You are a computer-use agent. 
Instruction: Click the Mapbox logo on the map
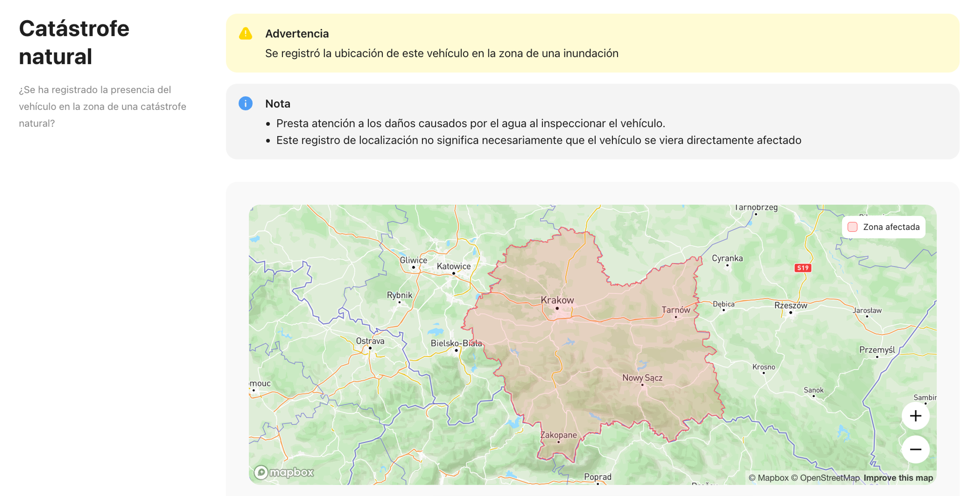tap(284, 473)
